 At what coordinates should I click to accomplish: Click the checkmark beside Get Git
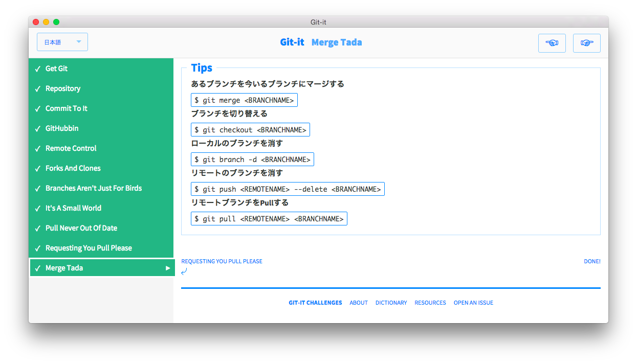click(37, 69)
